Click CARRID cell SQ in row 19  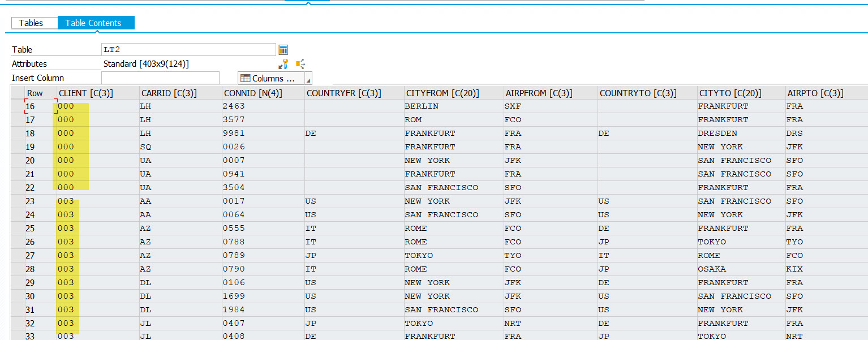tap(181, 147)
